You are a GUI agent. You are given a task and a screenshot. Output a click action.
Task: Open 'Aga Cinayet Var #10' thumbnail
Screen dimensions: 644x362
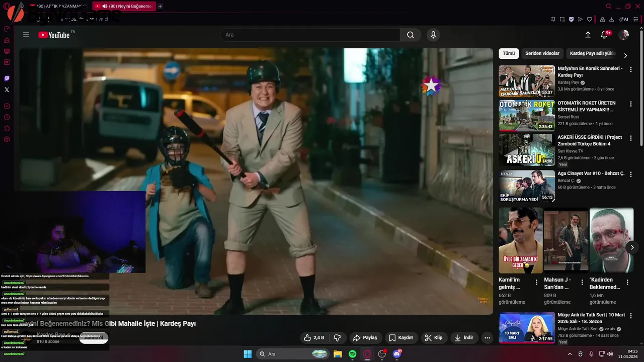[527, 186]
